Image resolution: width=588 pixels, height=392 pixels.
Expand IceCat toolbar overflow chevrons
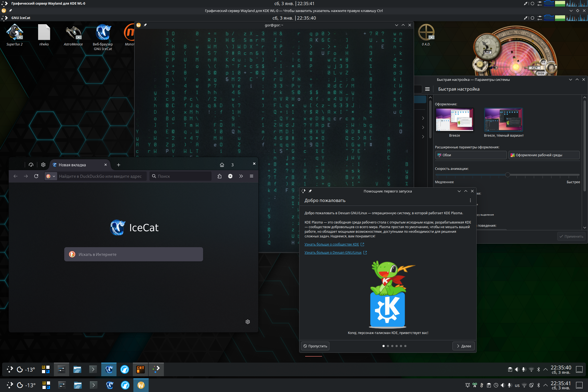241,176
